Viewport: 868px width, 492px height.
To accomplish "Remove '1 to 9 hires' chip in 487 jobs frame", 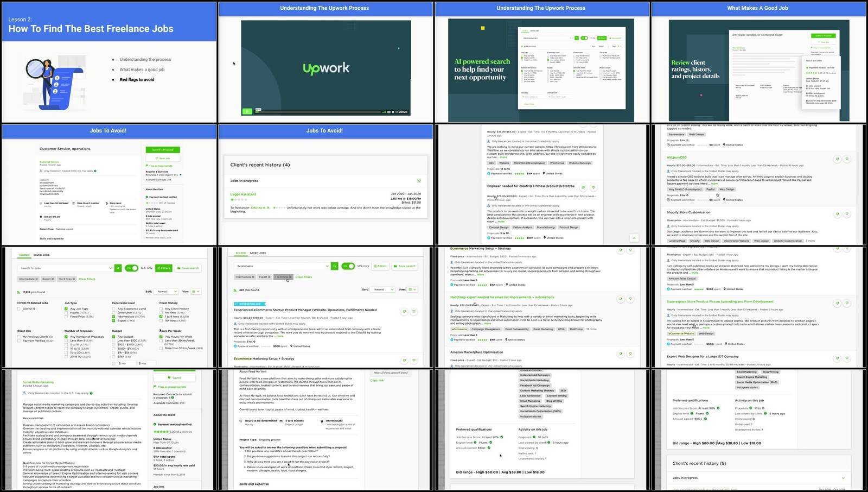I will tap(290, 277).
